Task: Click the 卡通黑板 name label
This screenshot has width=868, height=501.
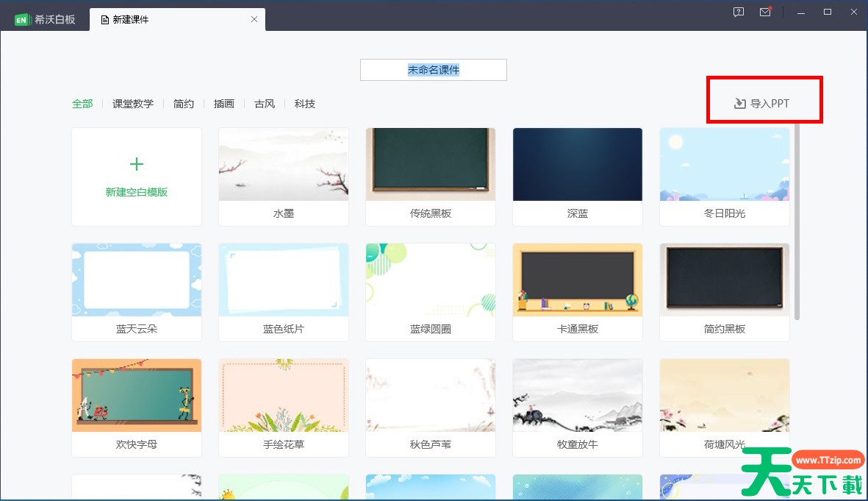Action: point(578,329)
